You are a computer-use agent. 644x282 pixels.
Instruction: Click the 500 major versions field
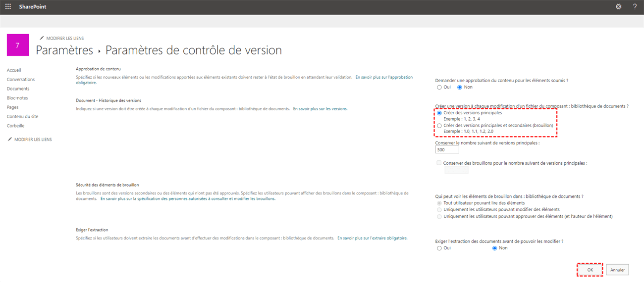tap(447, 149)
